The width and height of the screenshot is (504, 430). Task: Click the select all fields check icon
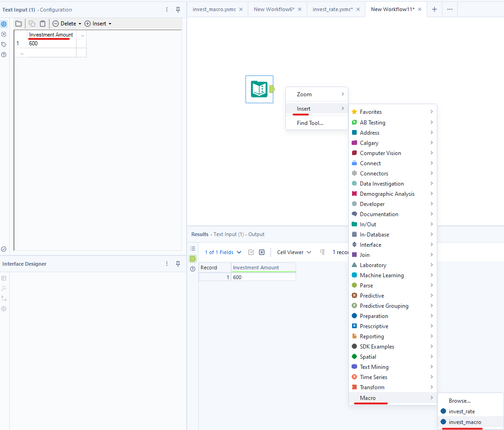[x=251, y=252]
